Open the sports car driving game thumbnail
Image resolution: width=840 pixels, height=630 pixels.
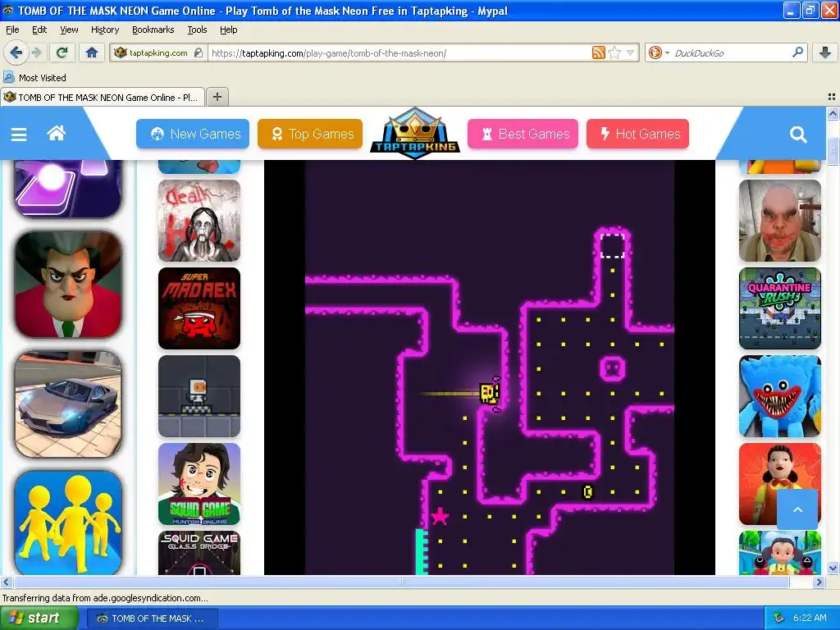tap(68, 404)
